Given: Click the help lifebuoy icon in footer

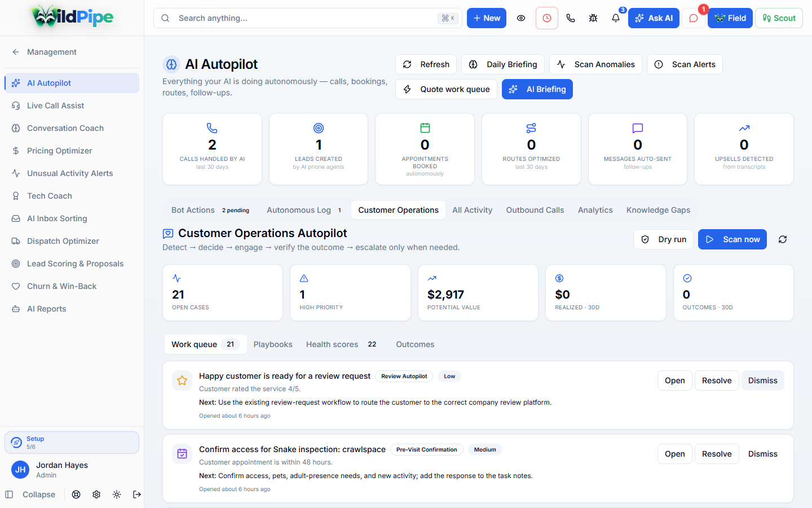Looking at the screenshot, I should pos(76,494).
